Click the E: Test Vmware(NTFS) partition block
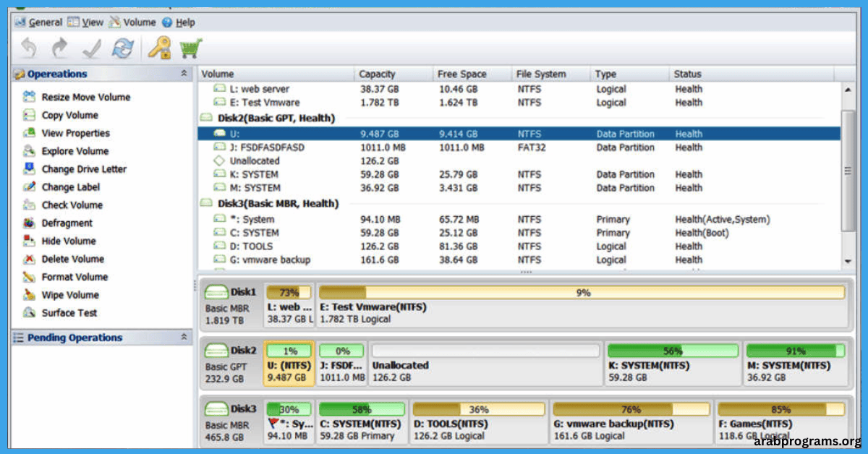This screenshot has height=454, width=868. (582, 304)
